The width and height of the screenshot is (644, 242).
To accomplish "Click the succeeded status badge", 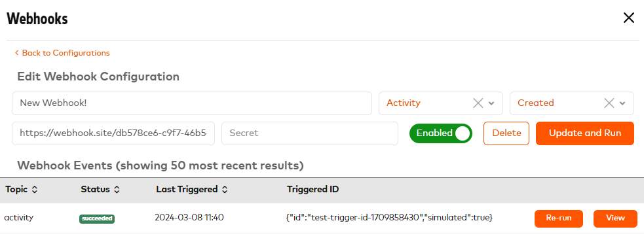I will [x=97, y=218].
